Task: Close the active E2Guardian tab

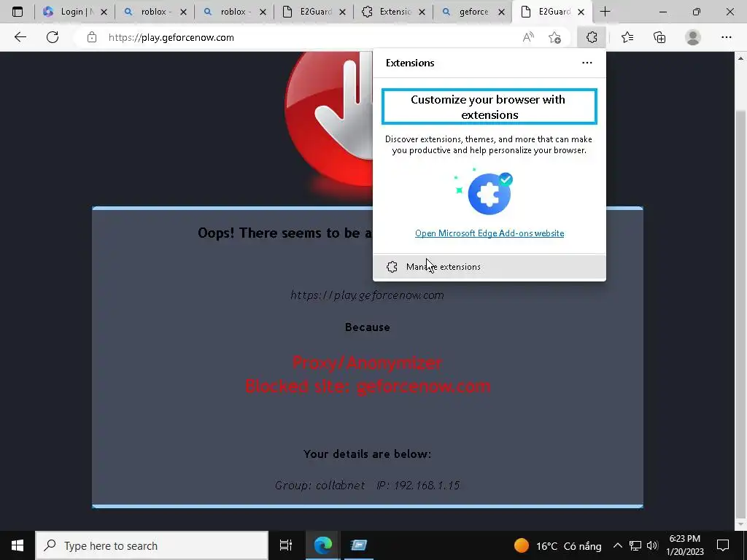Action: tap(581, 12)
